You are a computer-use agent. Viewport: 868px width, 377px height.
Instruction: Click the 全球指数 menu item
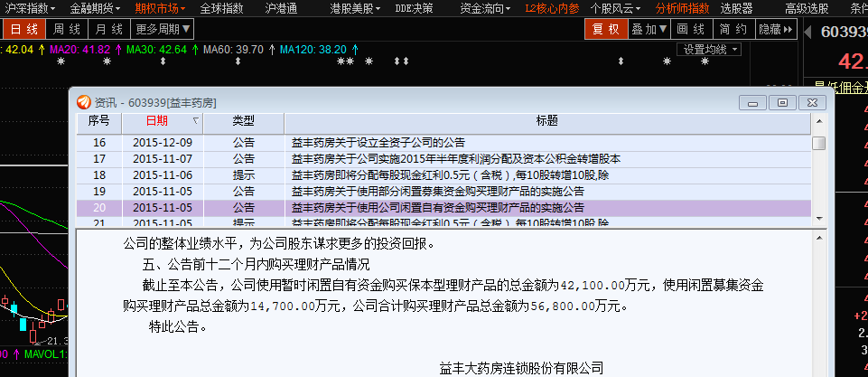[221, 8]
